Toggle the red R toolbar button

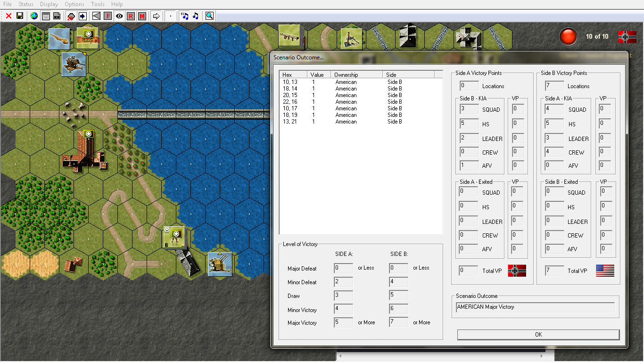130,16
